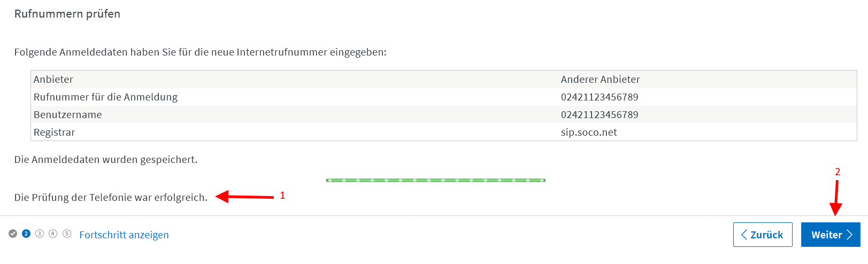Continue with the Weiter button
868x264 pixels.
pyautogui.click(x=831, y=235)
